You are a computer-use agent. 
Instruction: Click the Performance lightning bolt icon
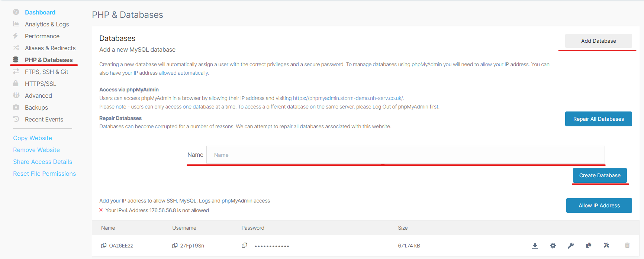15,36
